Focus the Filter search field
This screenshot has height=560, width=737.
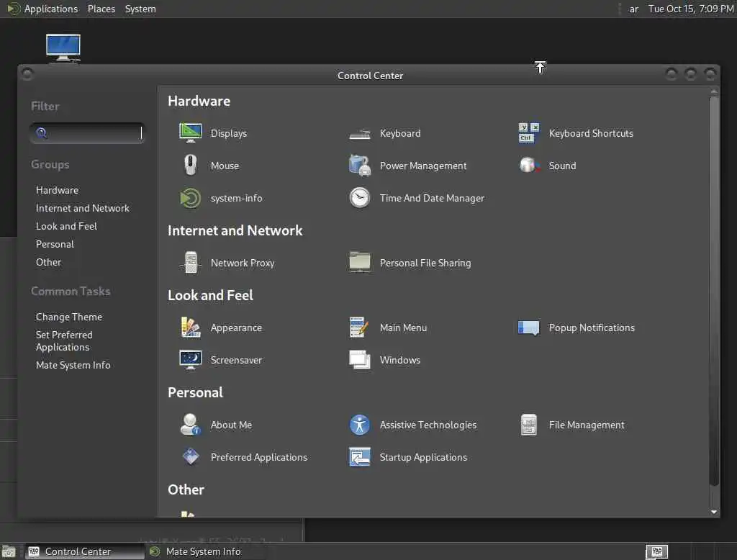[87, 133]
